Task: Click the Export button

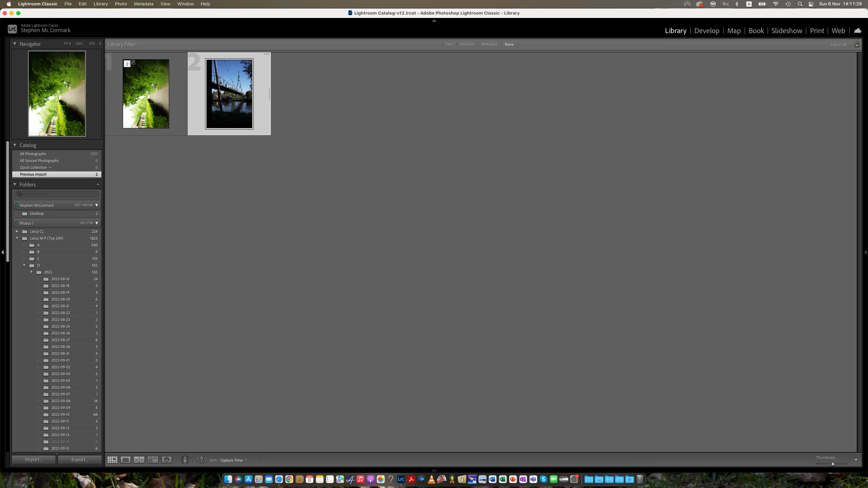Action: click(x=80, y=460)
